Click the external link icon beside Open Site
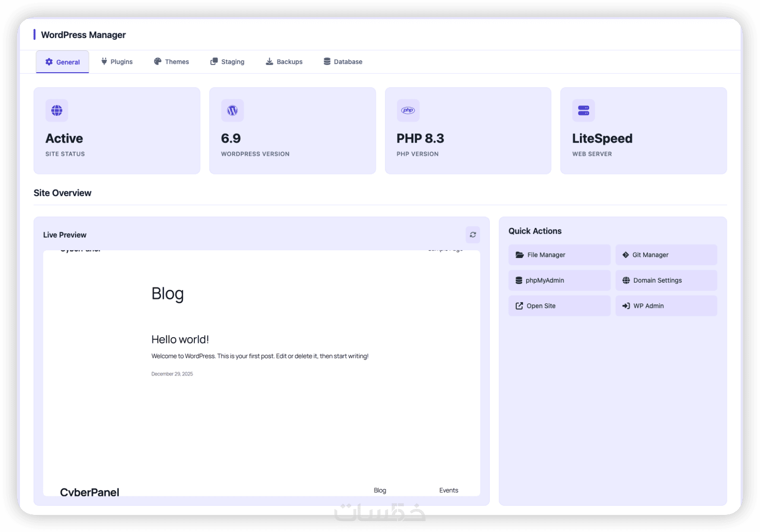 click(519, 306)
